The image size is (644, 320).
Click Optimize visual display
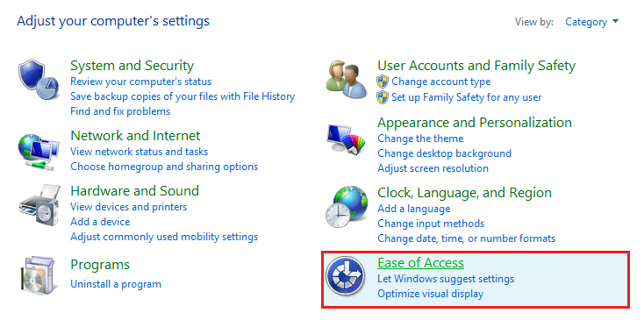(431, 294)
